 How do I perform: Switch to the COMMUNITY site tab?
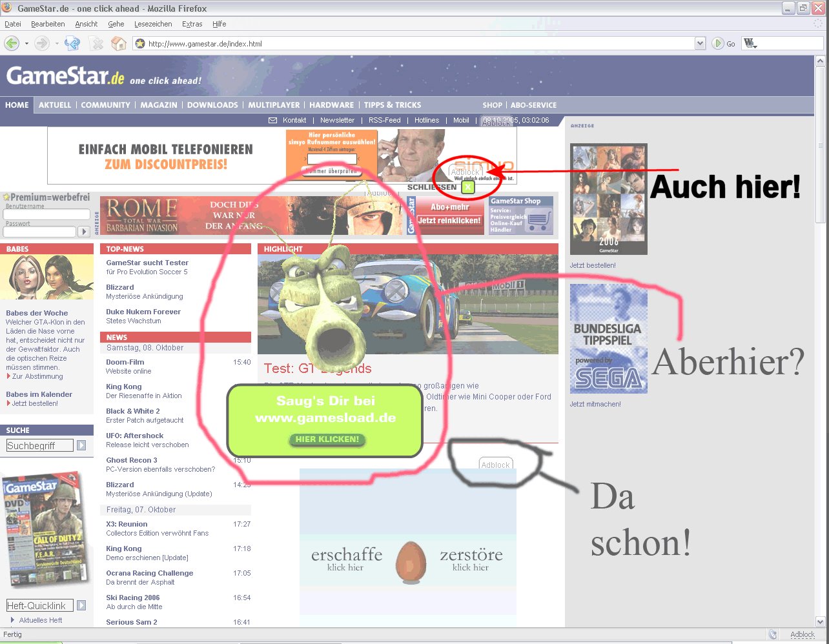105,105
